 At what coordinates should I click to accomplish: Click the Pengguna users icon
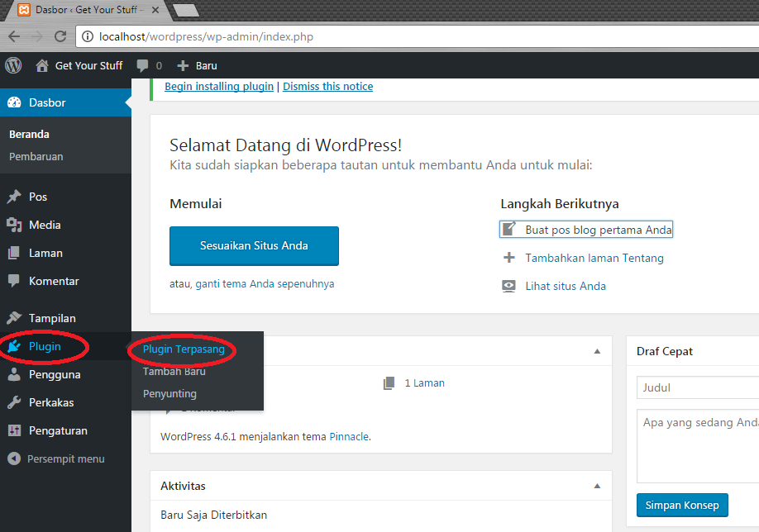[15, 374]
